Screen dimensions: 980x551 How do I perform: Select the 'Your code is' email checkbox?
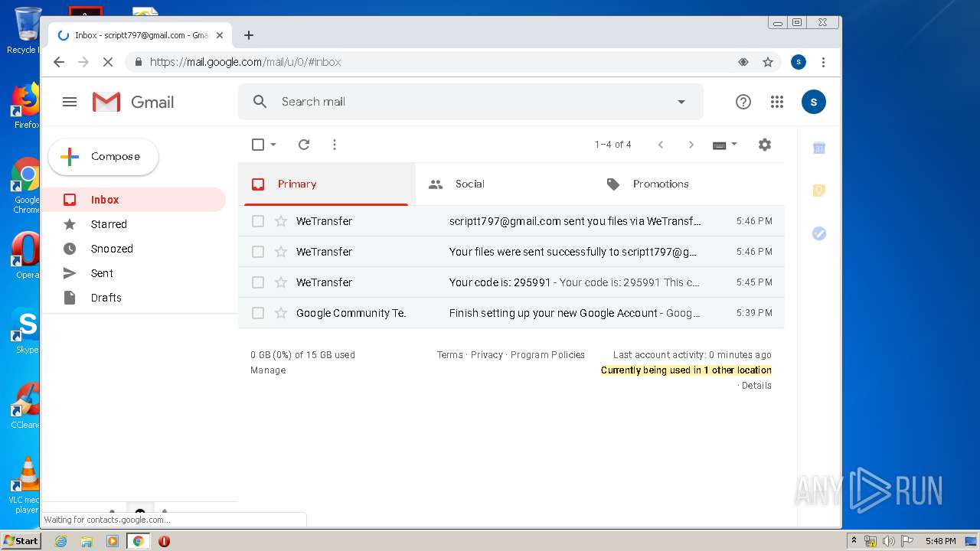258,282
